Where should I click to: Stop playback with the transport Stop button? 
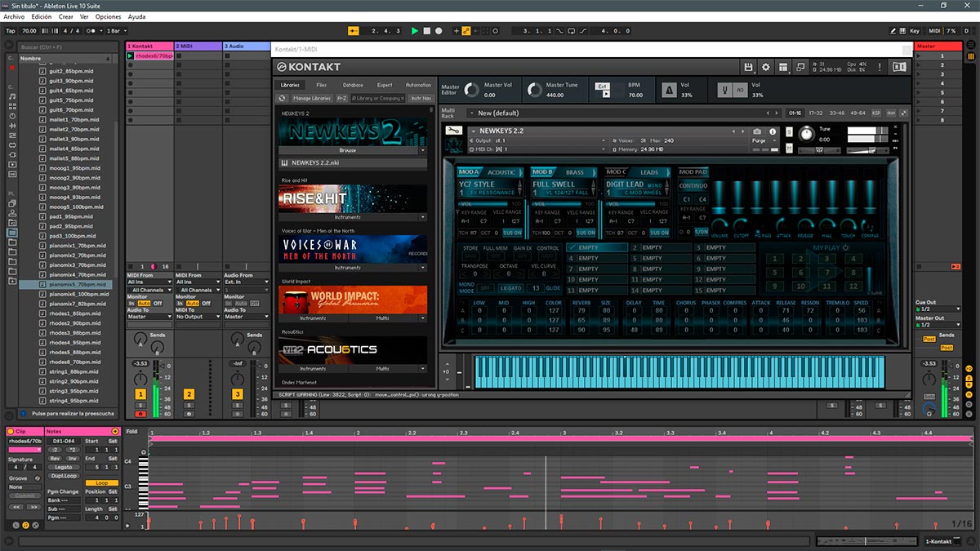tap(427, 31)
